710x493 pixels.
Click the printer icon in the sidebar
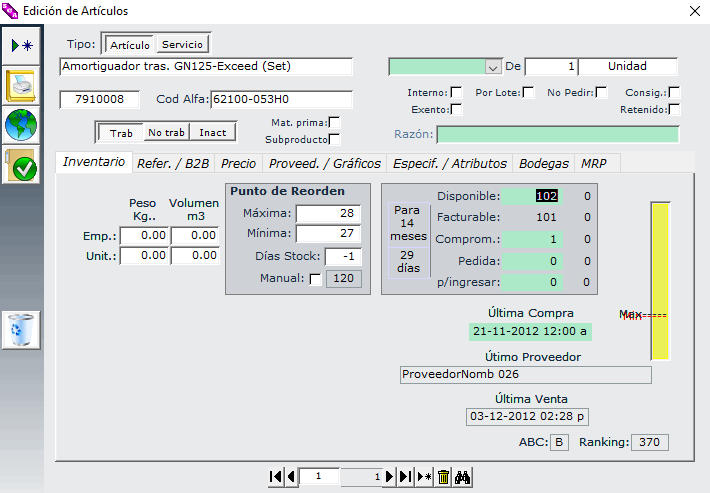click(x=21, y=86)
